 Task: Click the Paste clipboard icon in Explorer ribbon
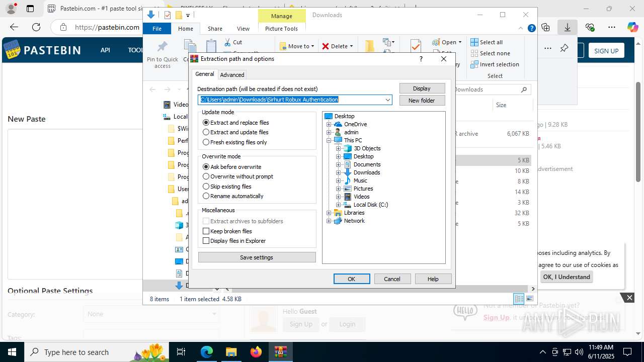tap(211, 46)
